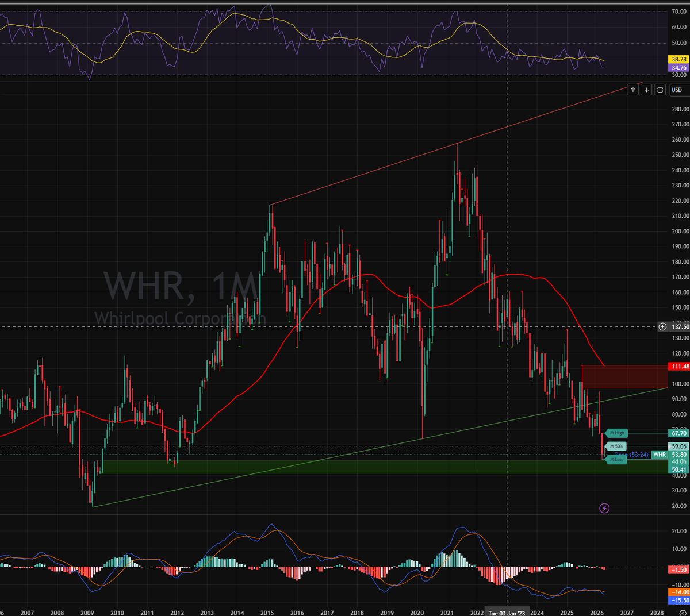Select the green shaded support rectangle
The width and height of the screenshot is (690, 616).
click(x=385, y=467)
